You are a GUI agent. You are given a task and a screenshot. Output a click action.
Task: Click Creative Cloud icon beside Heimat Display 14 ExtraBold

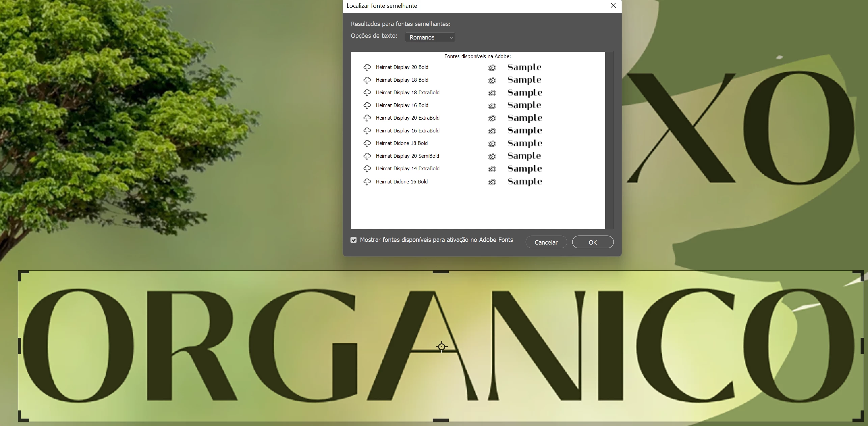pos(492,169)
